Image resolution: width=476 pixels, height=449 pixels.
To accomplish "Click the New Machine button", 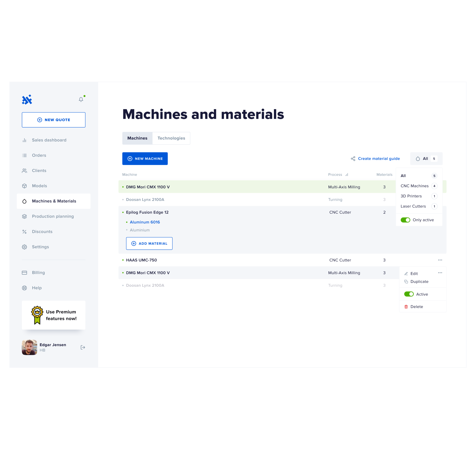I will 145,158.
